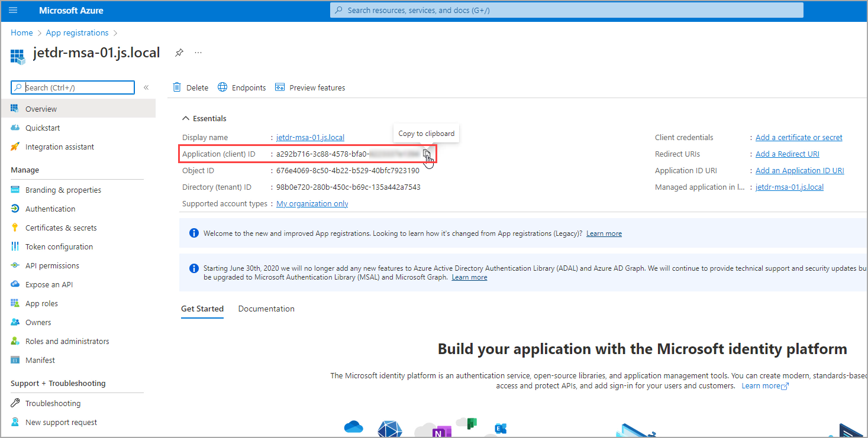Open the Manifest menu item
This screenshot has width=868, height=438.
(40, 360)
